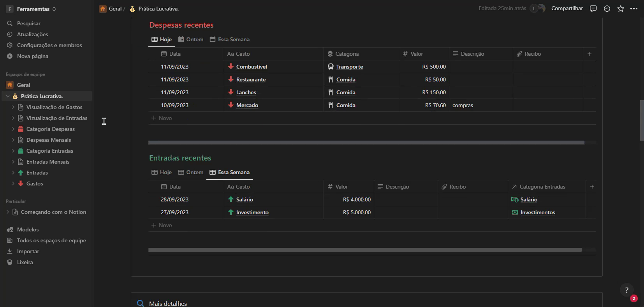Click the Recibo column header in Despesas table

click(548, 54)
